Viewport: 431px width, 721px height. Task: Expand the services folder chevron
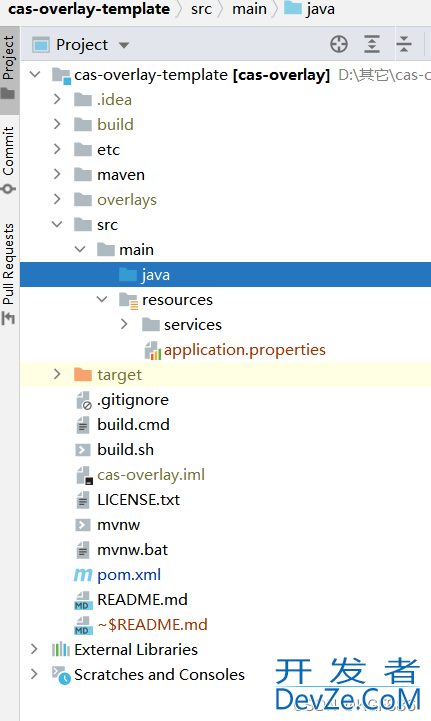coord(124,324)
